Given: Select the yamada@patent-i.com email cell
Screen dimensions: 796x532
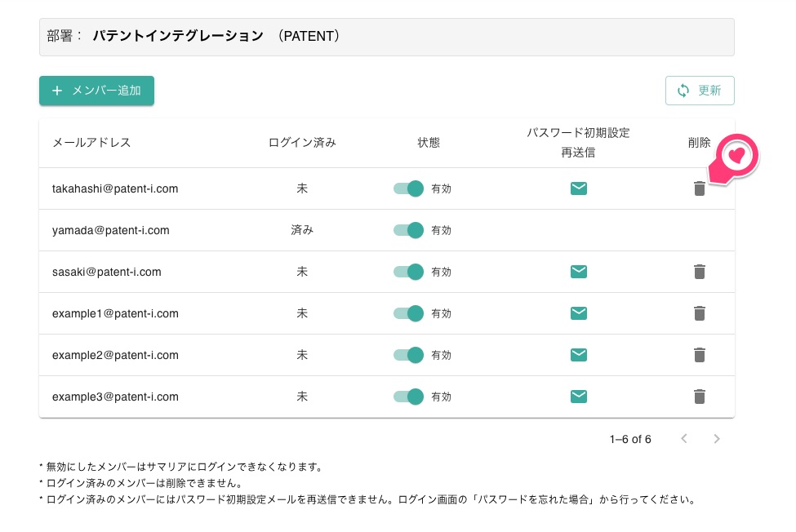Looking at the screenshot, I should pos(111,230).
